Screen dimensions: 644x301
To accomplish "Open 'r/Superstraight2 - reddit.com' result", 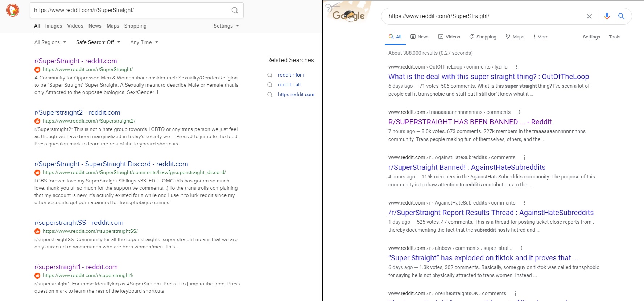I will tap(77, 112).
